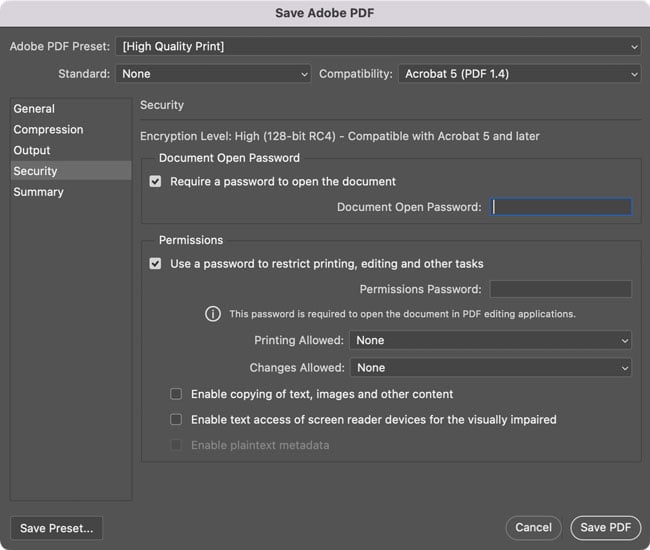The height and width of the screenshot is (550, 650).
Task: Uncheck Require a password to open the document
Action: (155, 181)
